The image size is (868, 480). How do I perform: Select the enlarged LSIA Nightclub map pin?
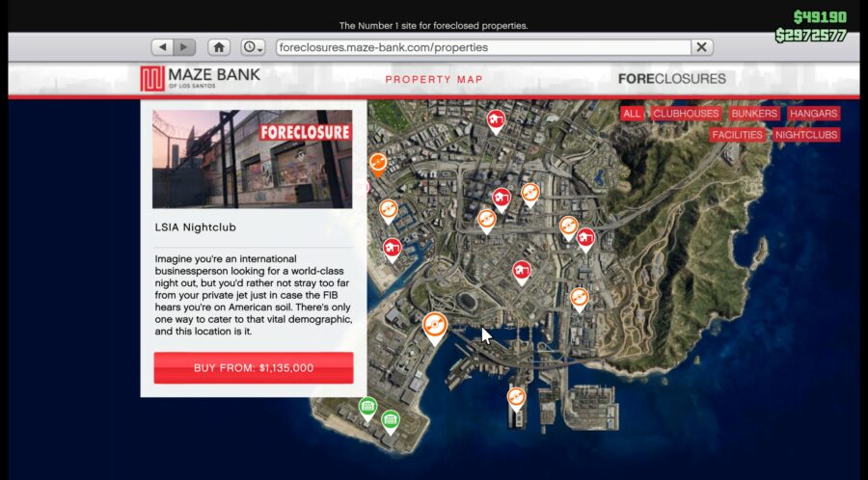[435, 326]
